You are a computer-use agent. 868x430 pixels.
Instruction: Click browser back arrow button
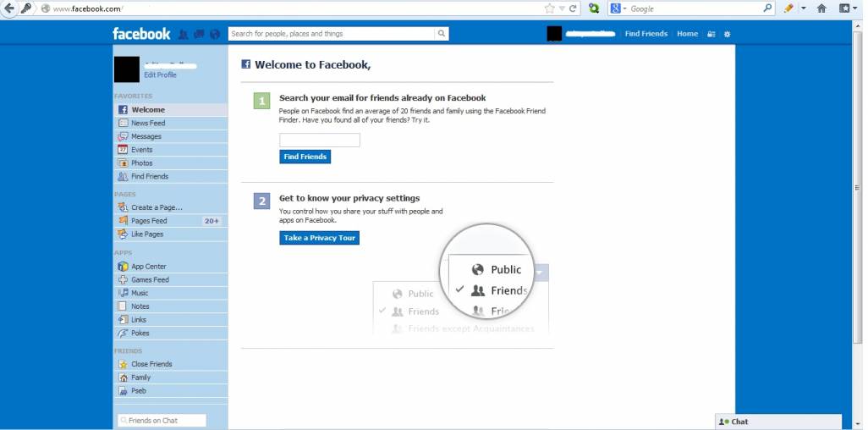8,8
